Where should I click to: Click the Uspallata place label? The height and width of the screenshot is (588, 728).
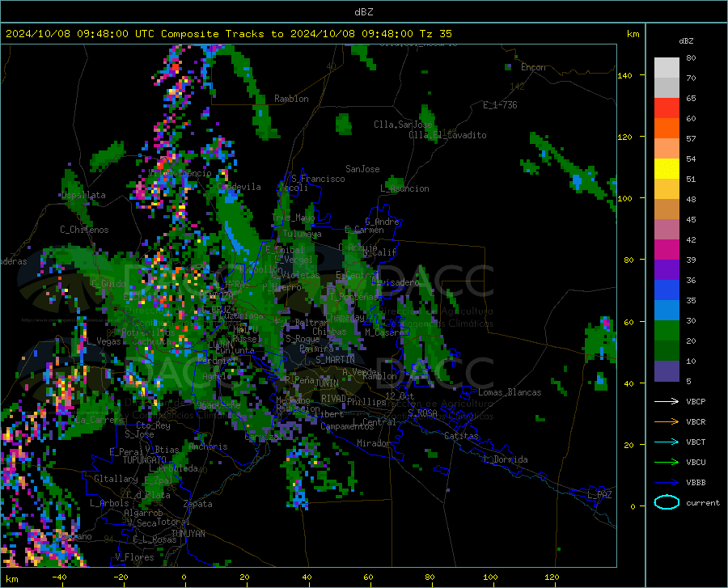[x=83, y=196]
